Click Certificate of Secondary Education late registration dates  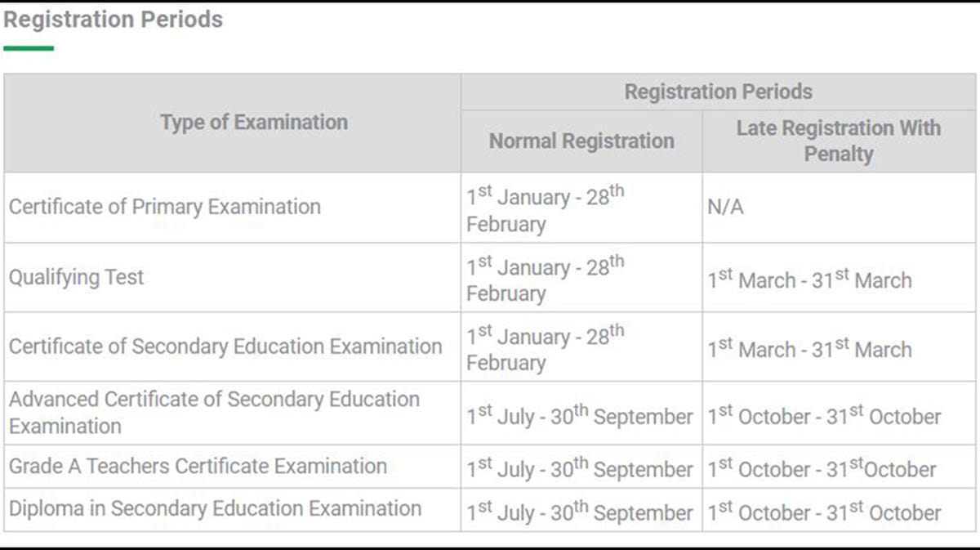tap(809, 349)
